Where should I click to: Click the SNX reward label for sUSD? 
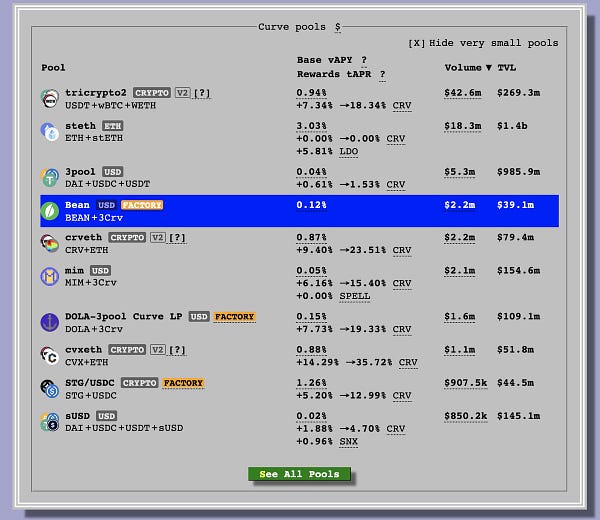click(349, 442)
